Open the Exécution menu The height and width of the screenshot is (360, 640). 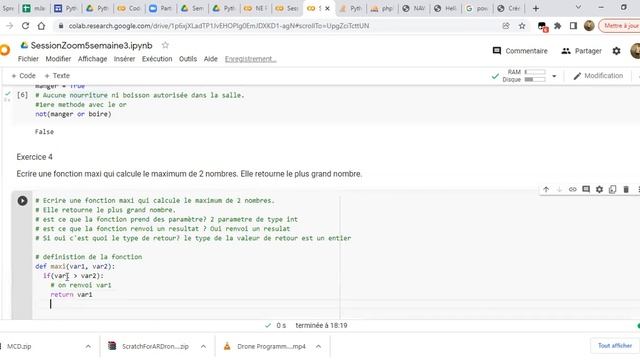pos(157,59)
